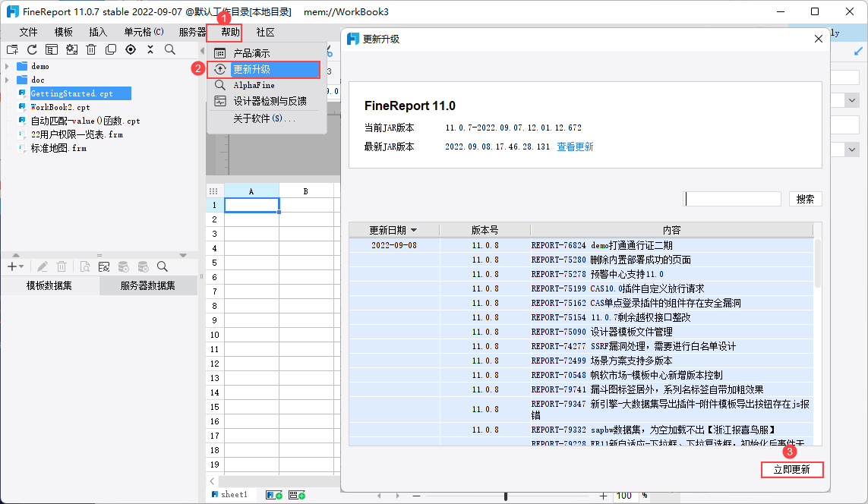Add a new dashboard sheet icon

tap(297, 495)
